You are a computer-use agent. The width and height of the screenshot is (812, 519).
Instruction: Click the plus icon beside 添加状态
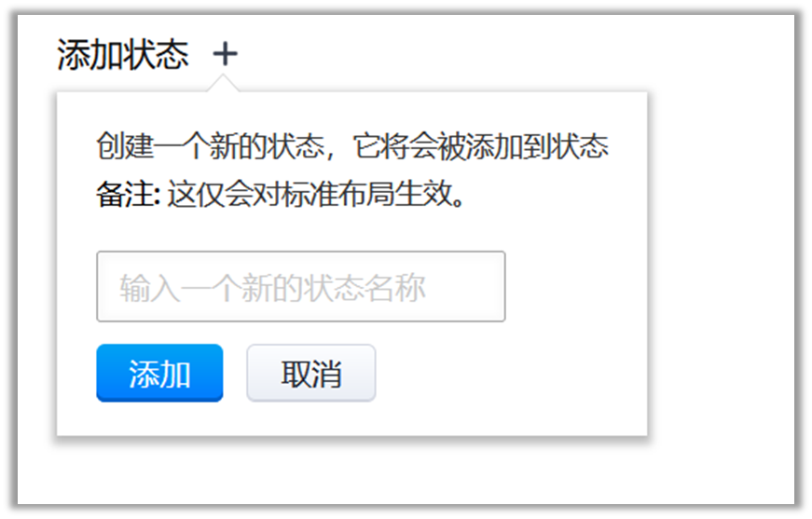click(225, 54)
